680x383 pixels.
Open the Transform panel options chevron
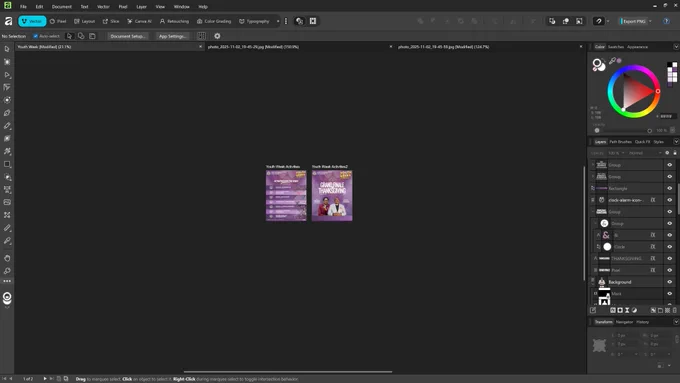[x=676, y=321]
